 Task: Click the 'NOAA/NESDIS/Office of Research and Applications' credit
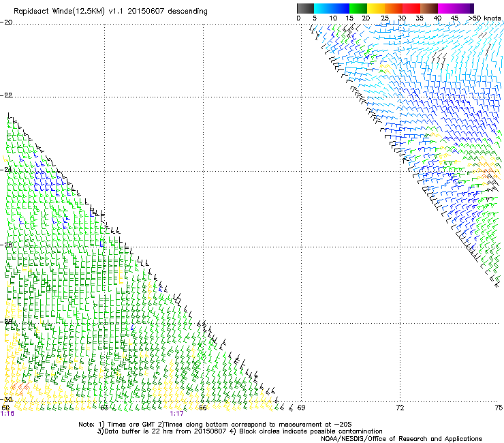tap(401, 439)
